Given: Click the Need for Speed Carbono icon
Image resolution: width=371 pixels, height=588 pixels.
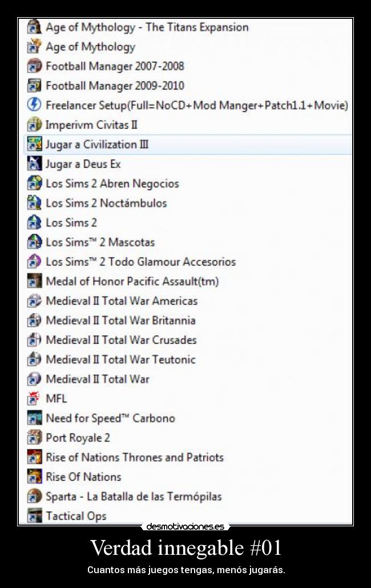Looking at the screenshot, I should 34,418.
